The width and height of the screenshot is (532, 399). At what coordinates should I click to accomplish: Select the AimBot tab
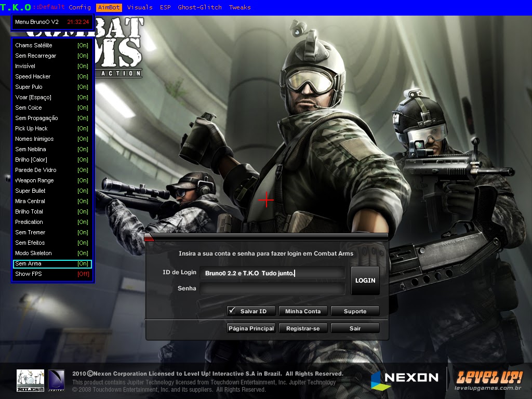(109, 7)
